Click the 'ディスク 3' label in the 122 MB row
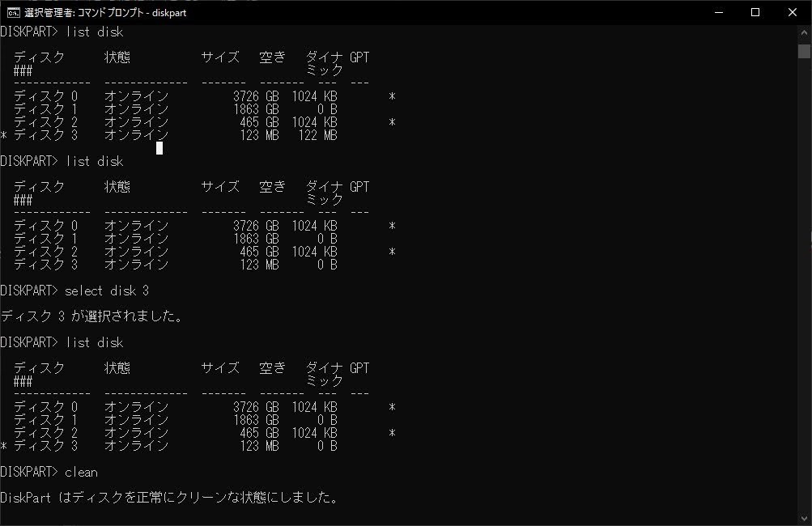 (45, 136)
